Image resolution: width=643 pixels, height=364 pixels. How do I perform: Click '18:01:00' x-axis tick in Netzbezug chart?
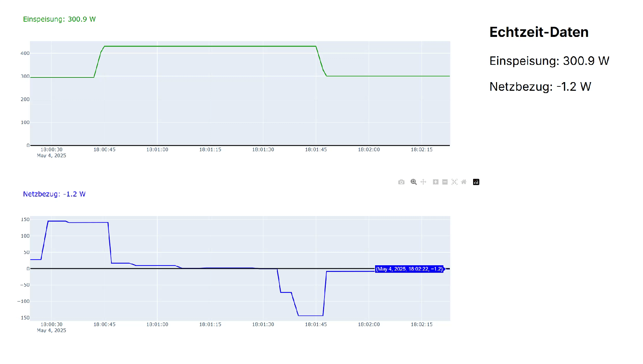[157, 324]
